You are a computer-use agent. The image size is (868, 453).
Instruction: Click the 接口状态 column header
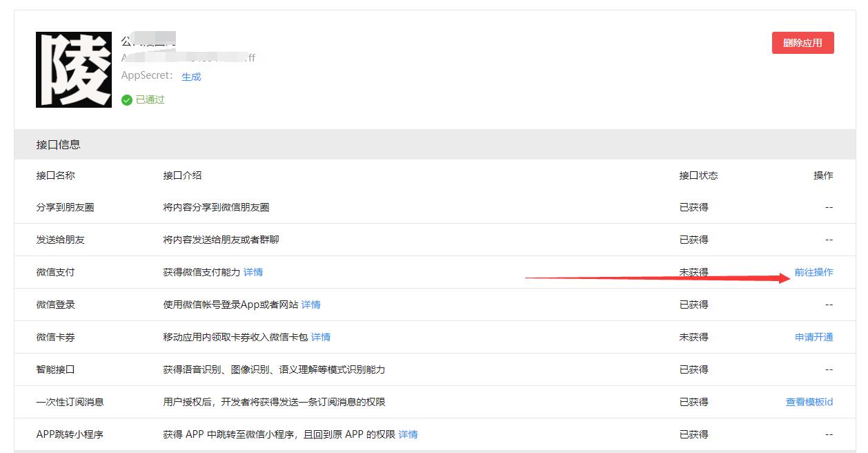pos(699,175)
